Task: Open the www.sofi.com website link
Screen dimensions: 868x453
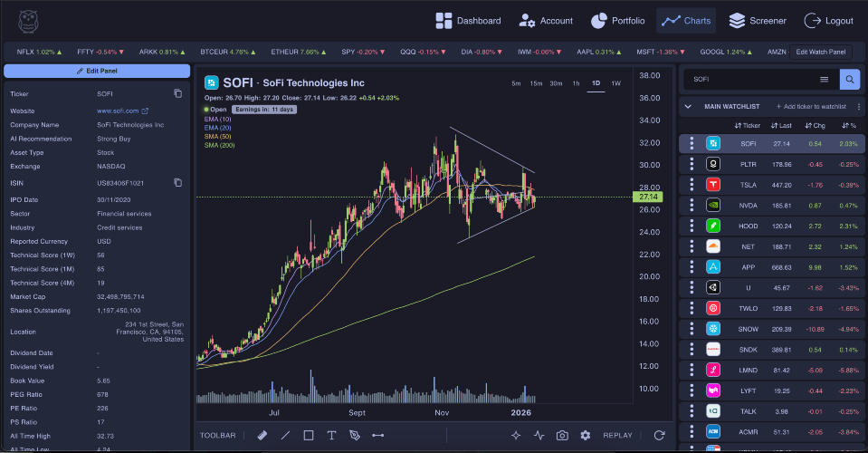Action: tap(121, 110)
